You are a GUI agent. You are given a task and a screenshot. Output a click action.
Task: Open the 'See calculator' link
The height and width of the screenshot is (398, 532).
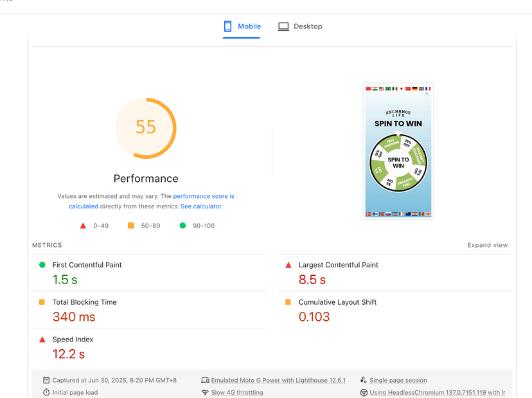pyautogui.click(x=201, y=206)
